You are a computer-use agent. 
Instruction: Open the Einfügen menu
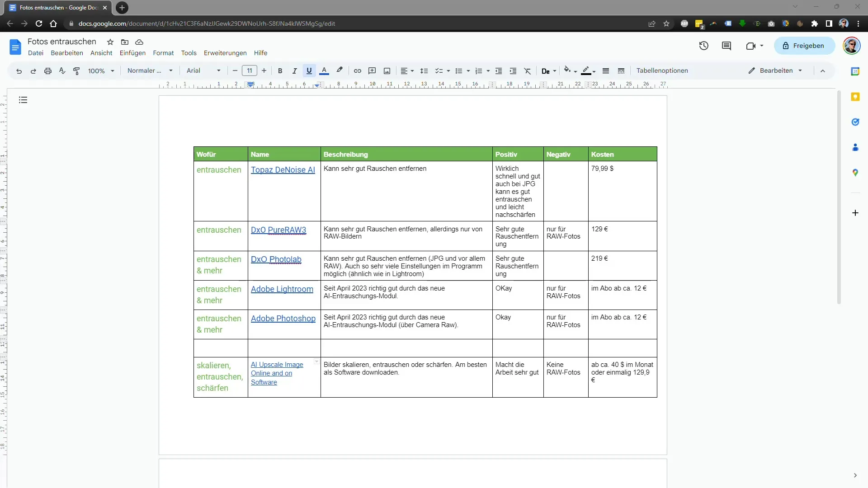[x=132, y=52]
